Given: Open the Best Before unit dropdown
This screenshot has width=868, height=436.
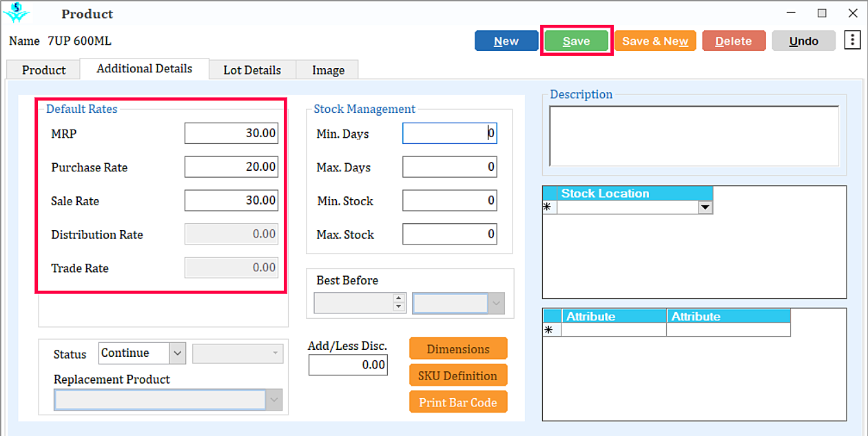Looking at the screenshot, I should click(496, 303).
